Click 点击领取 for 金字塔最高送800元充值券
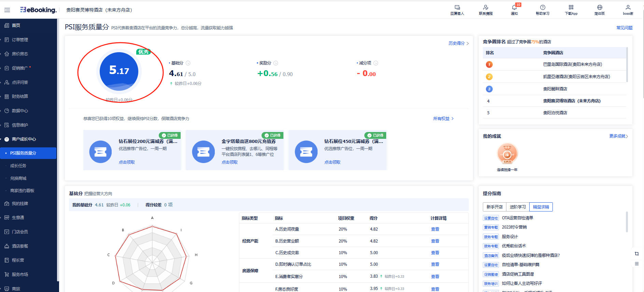 pos(229,162)
